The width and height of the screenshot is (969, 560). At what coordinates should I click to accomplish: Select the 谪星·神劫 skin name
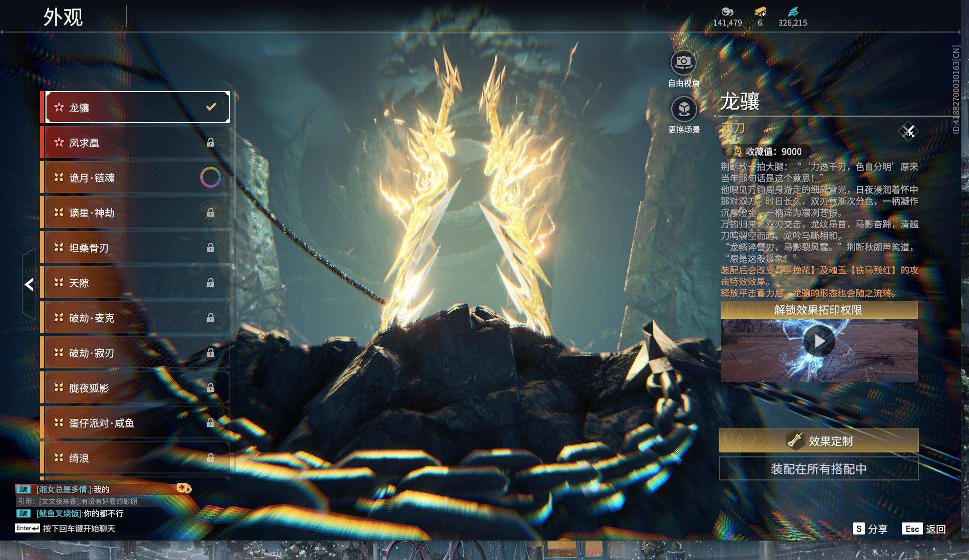pyautogui.click(x=92, y=213)
